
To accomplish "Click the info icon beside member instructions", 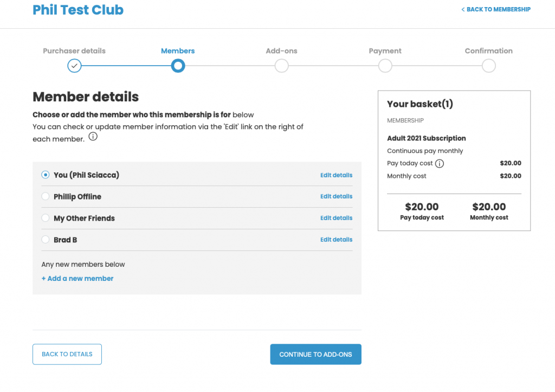I will point(93,136).
